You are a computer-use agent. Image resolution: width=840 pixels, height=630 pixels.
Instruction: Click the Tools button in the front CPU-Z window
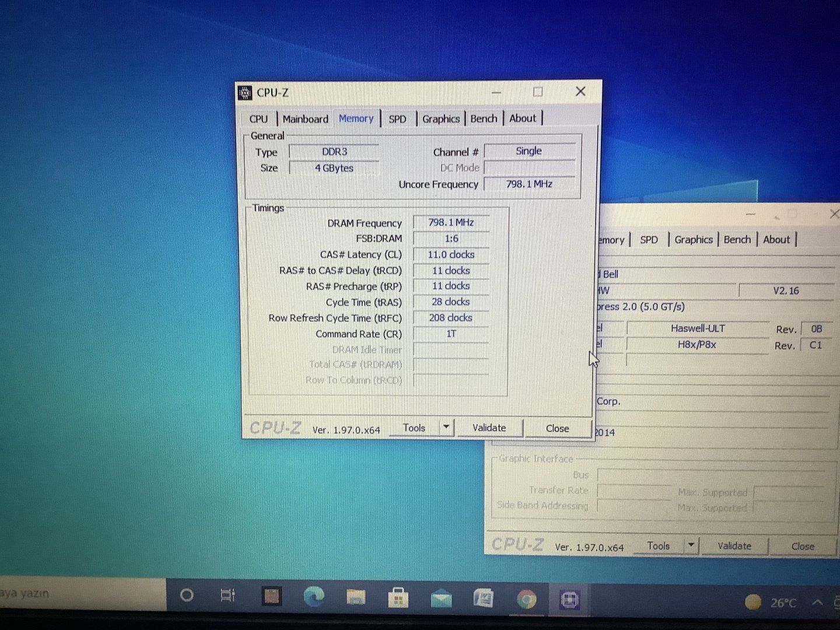coord(414,428)
